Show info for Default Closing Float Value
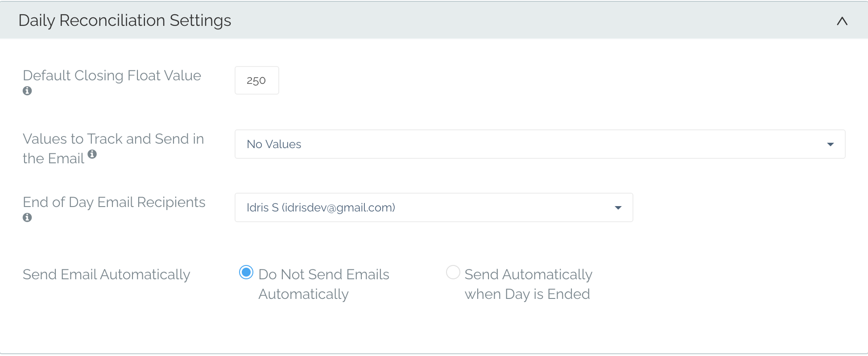Viewport: 868px width, 356px height. coord(27,91)
